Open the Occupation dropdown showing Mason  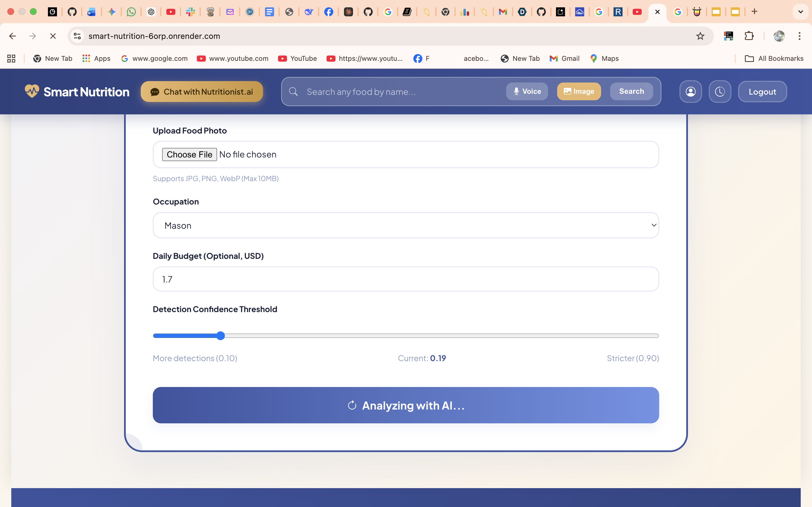[x=406, y=225]
